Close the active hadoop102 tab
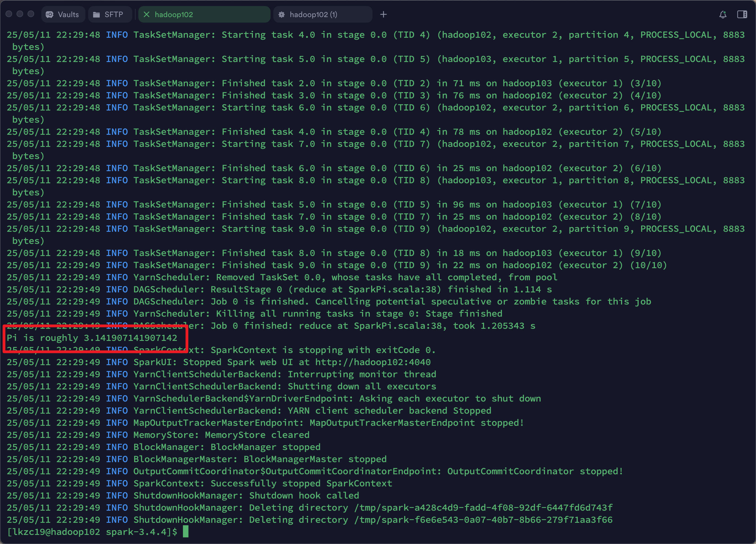756x544 pixels. coord(146,14)
